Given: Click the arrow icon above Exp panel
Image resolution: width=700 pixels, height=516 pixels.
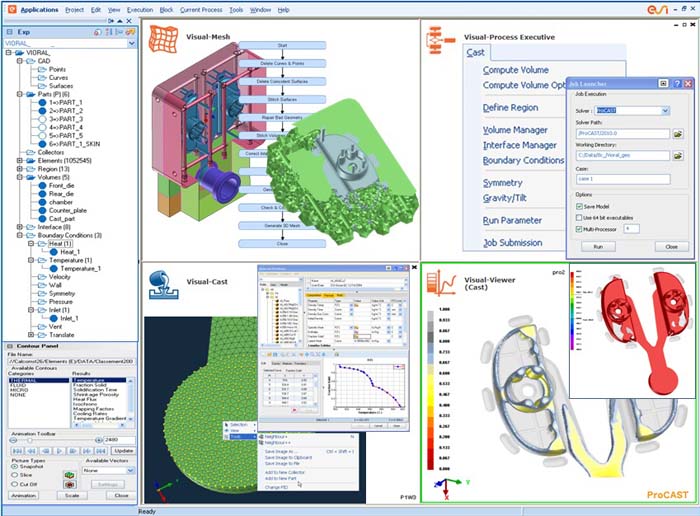Looking at the screenshot, I should tap(111, 21).
